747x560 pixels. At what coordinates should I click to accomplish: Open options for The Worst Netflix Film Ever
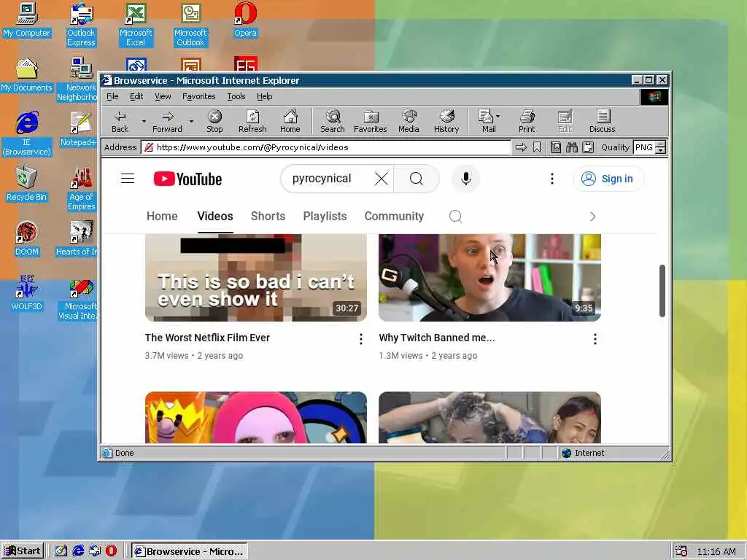click(361, 339)
